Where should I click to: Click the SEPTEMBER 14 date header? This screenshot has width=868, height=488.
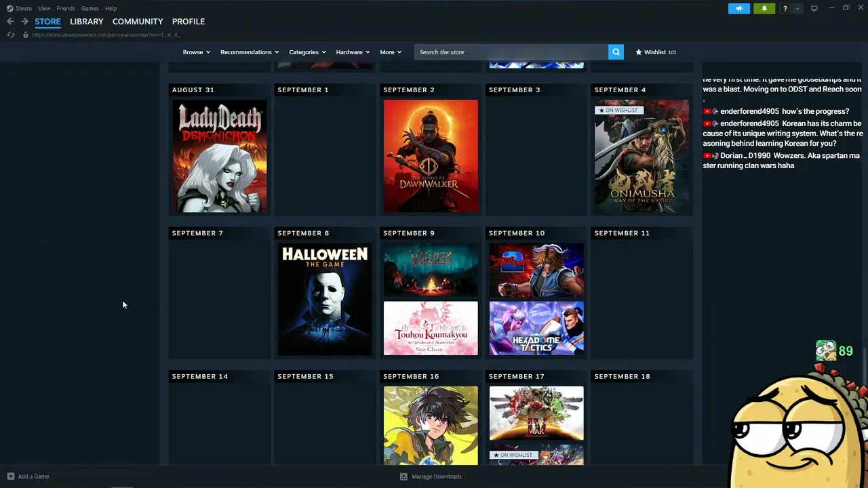point(200,376)
